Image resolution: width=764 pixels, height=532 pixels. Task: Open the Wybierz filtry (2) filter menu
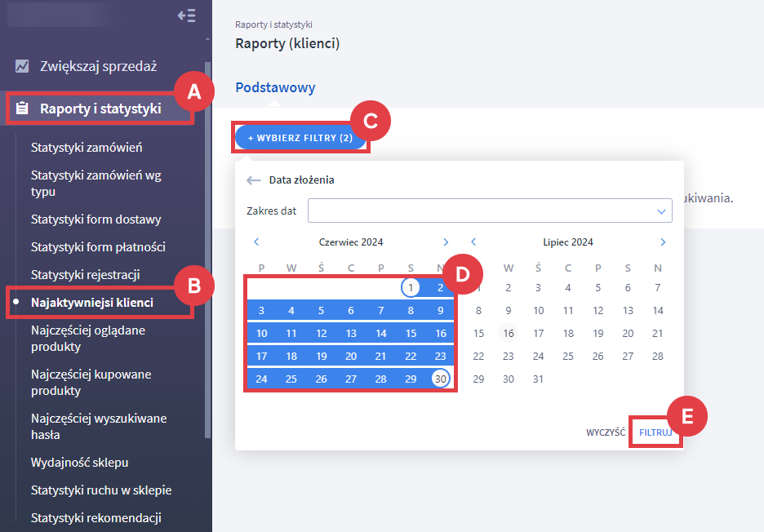(300, 138)
